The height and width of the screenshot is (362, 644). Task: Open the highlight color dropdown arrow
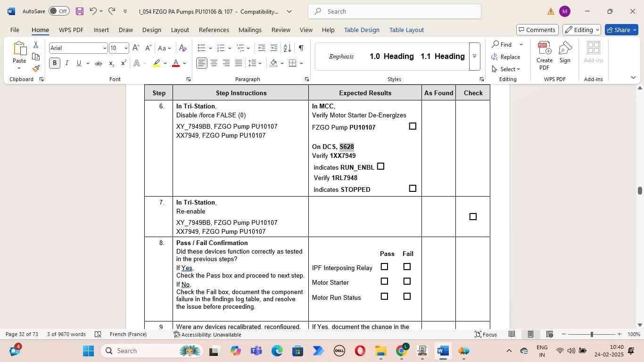point(165,63)
